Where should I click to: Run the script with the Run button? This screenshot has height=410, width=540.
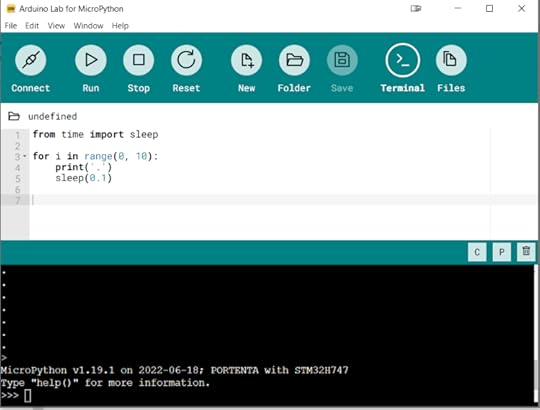(x=91, y=60)
